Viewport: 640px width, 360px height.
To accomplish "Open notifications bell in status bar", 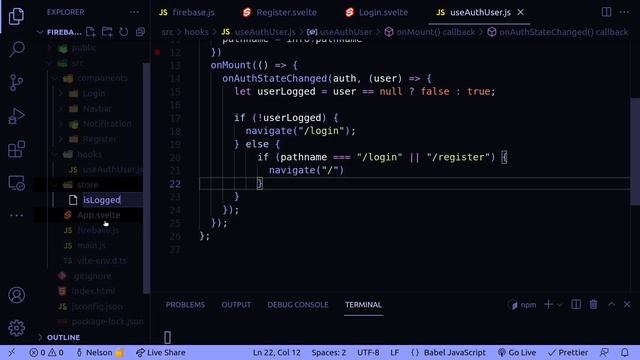I will tap(624, 352).
